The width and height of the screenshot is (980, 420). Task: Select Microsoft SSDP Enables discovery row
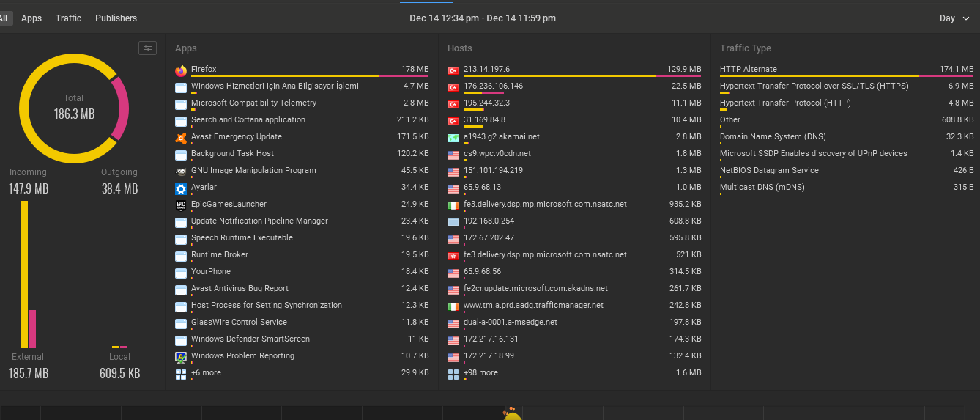(847, 154)
